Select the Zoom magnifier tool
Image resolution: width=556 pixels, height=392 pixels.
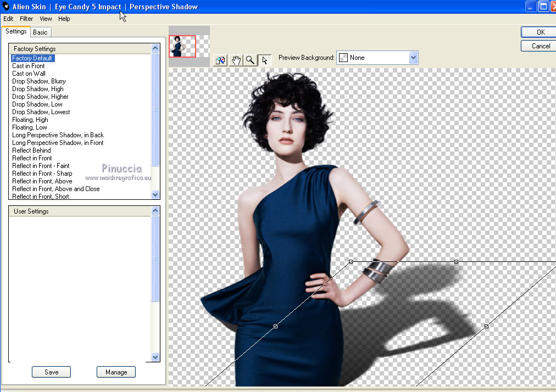(251, 60)
